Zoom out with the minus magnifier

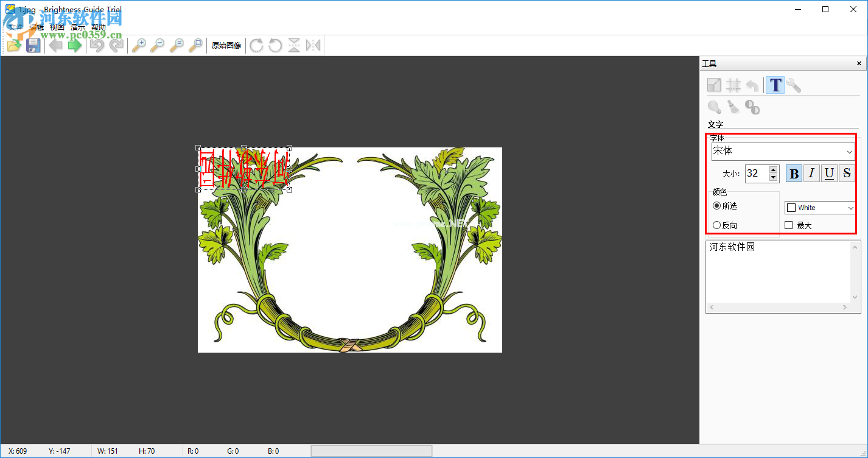coord(158,46)
